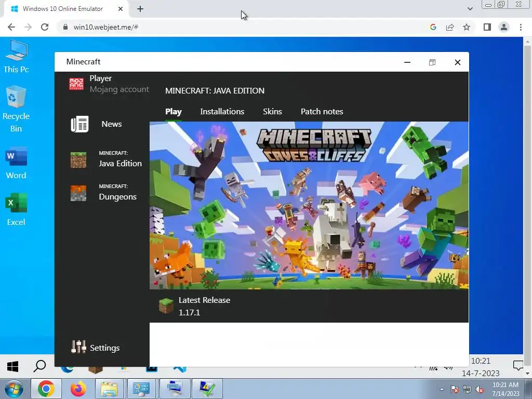Select the Windows 10 Online Emulator browser tab

tap(66, 9)
